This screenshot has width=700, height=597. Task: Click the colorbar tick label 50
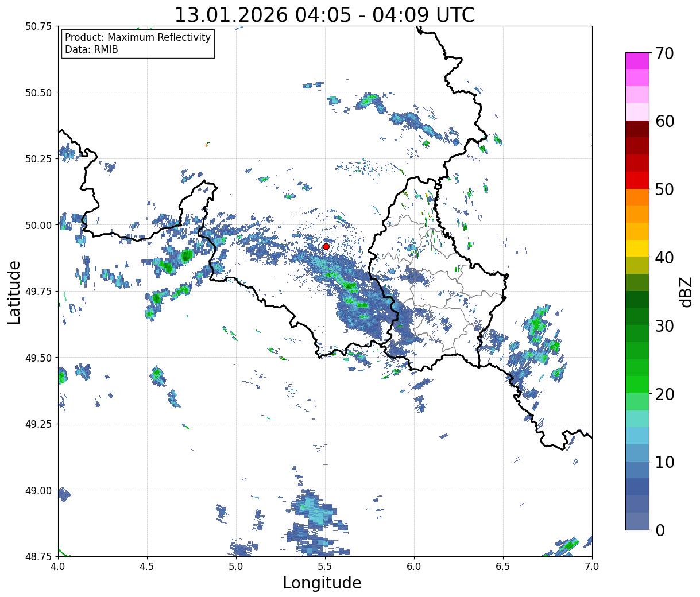[664, 189]
